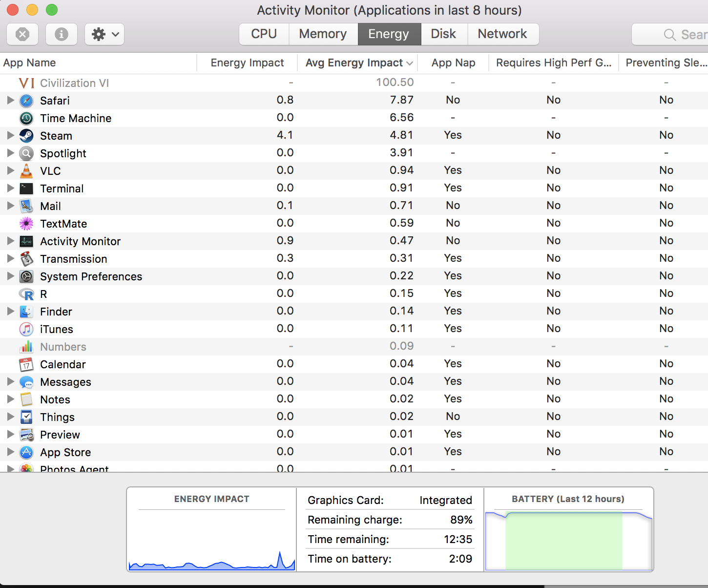
Task: Click the Preview app icon
Action: click(26, 435)
